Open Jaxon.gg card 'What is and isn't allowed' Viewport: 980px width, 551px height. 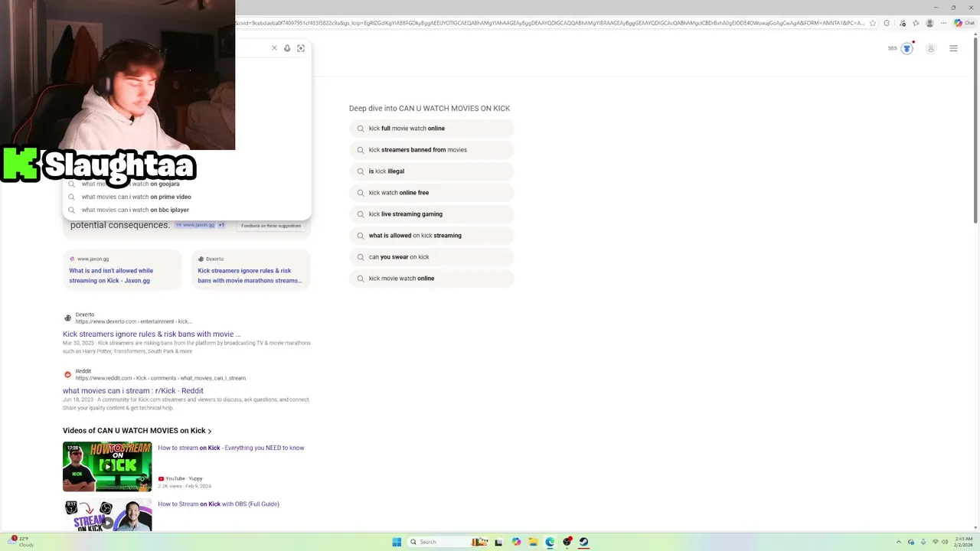click(122, 269)
